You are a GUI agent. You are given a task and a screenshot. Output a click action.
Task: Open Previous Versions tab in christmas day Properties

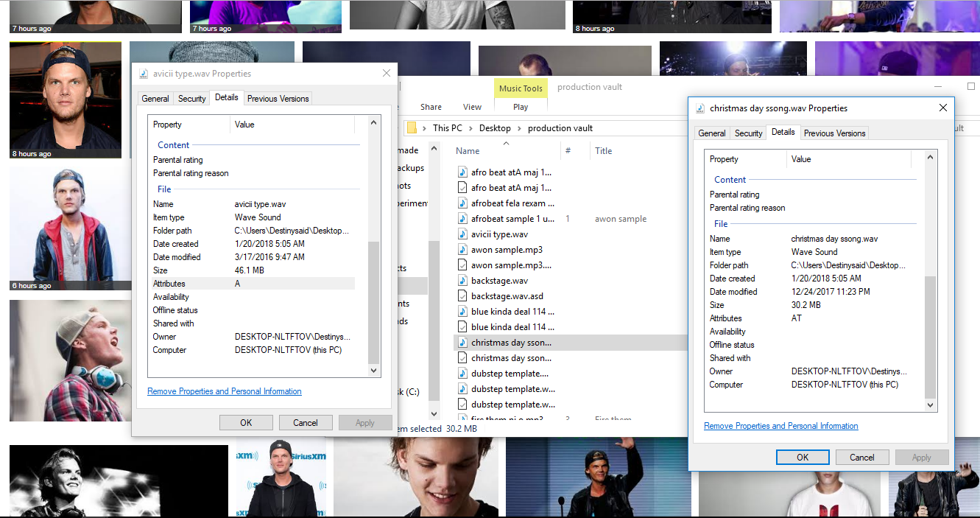834,133
